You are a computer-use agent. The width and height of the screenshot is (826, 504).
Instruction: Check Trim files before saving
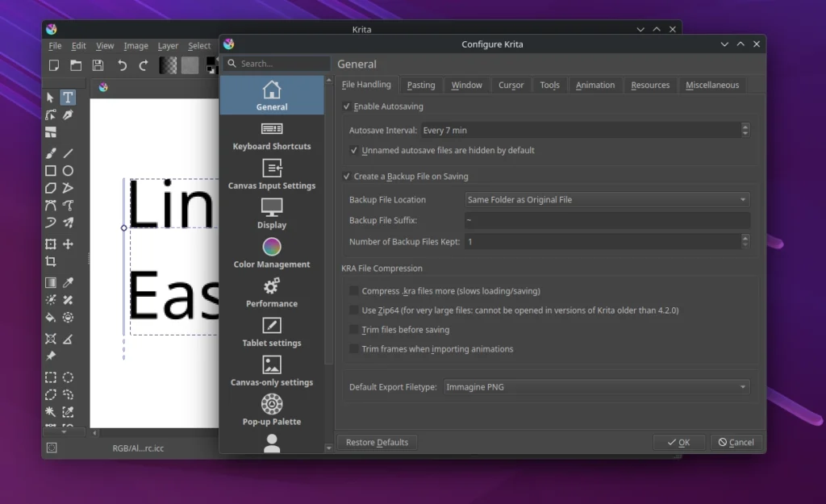point(353,329)
